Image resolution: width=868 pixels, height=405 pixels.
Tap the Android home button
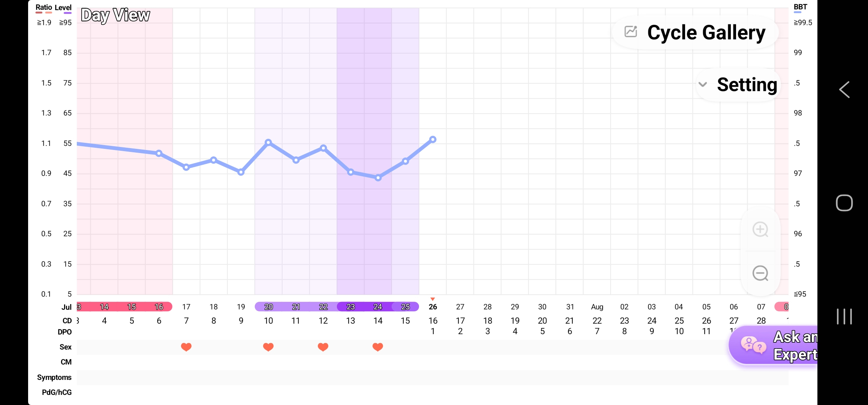pyautogui.click(x=844, y=203)
